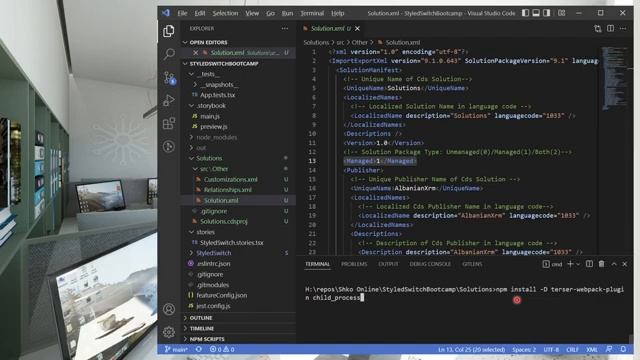Expand the NPM Scripts section
The width and height of the screenshot is (640, 360).
coord(238,339)
